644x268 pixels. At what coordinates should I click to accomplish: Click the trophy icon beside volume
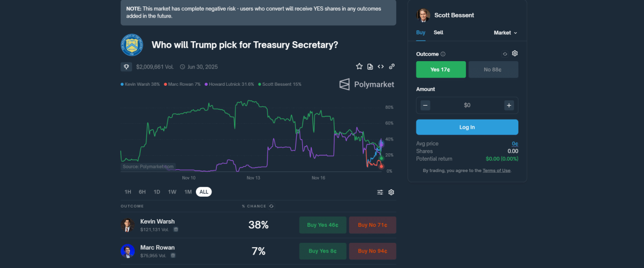(127, 67)
